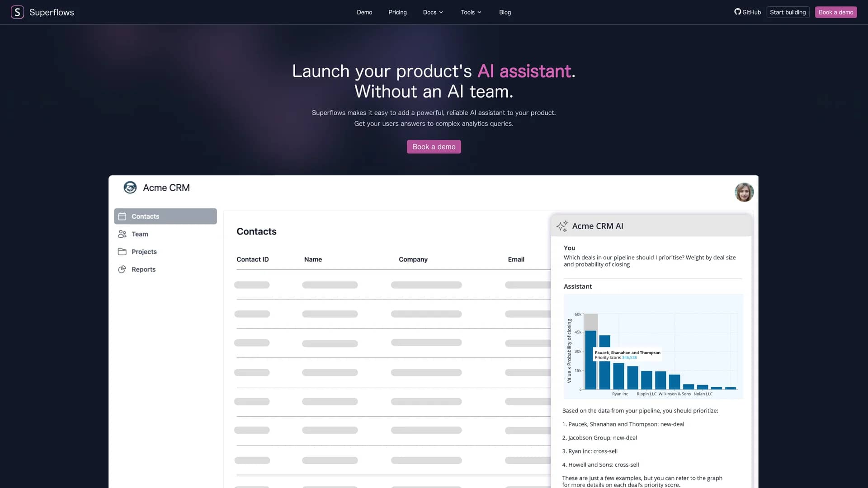Open the Demo nav link
The image size is (868, 488).
(x=364, y=12)
